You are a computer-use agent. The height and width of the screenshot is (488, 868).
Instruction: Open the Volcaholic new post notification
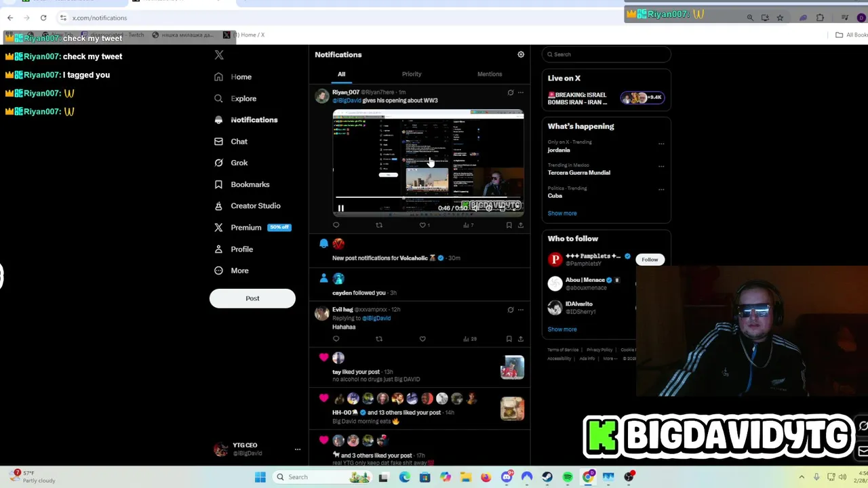tap(419, 250)
